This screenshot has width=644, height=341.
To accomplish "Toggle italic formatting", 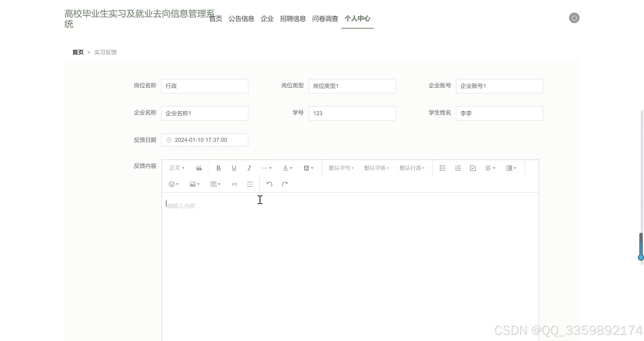I will 249,168.
